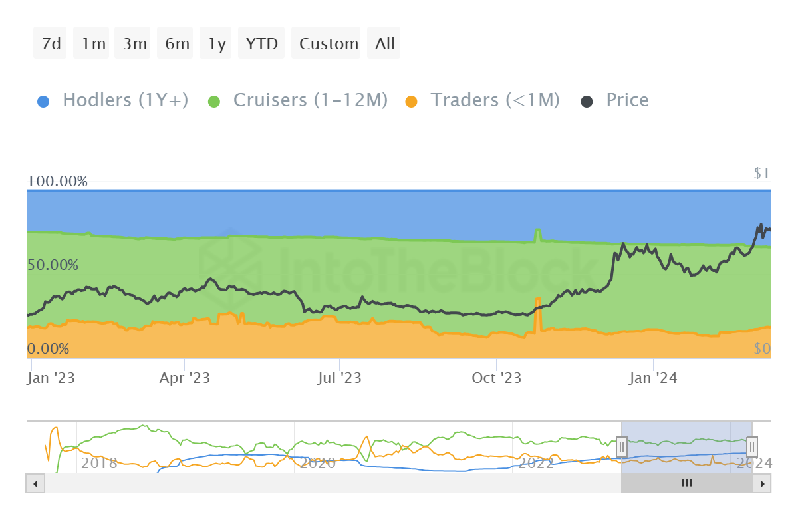The height and width of the screenshot is (532, 798).
Task: Select the 1y range option
Action: click(x=217, y=43)
